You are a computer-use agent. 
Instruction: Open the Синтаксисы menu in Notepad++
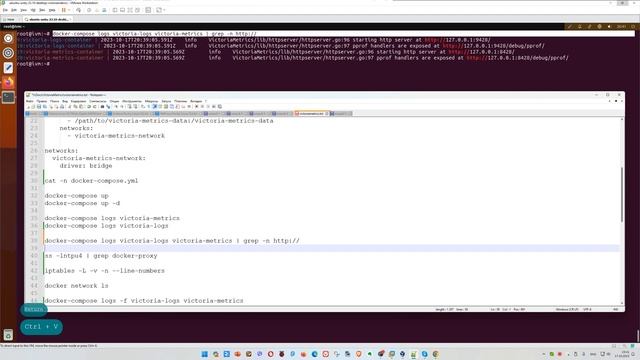coord(98,101)
